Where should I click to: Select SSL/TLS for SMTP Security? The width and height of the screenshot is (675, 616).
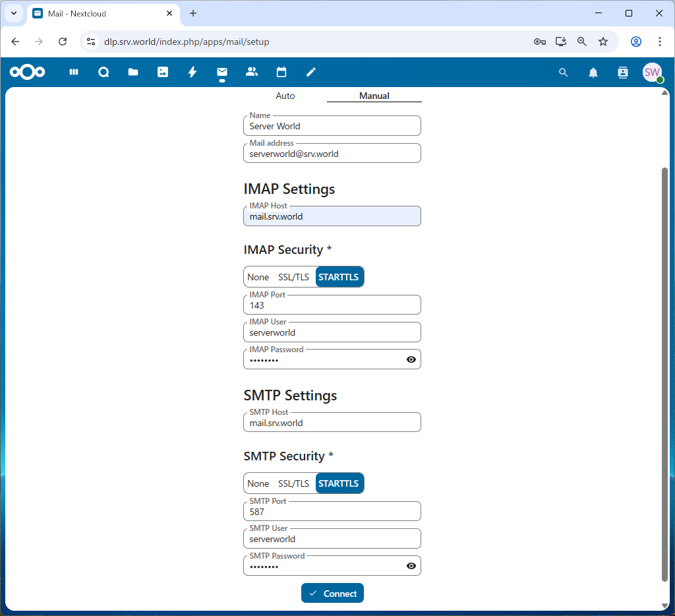[x=293, y=483]
